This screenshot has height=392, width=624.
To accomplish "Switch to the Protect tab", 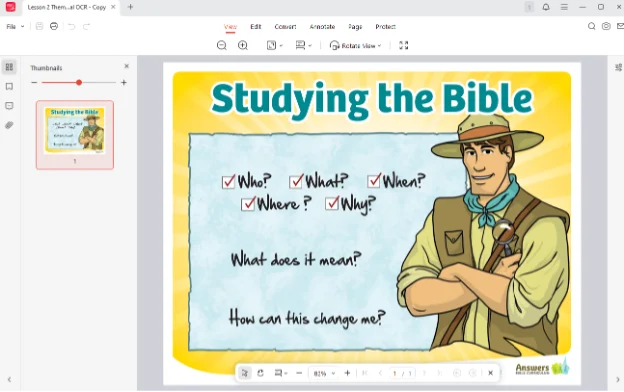I will [385, 27].
